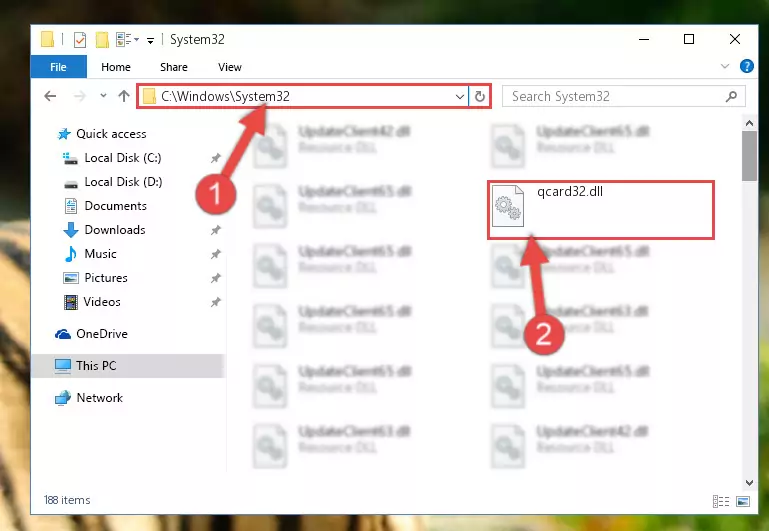The height and width of the screenshot is (531, 769).
Task: Select Quick access in navigation pane
Action: click(111, 134)
